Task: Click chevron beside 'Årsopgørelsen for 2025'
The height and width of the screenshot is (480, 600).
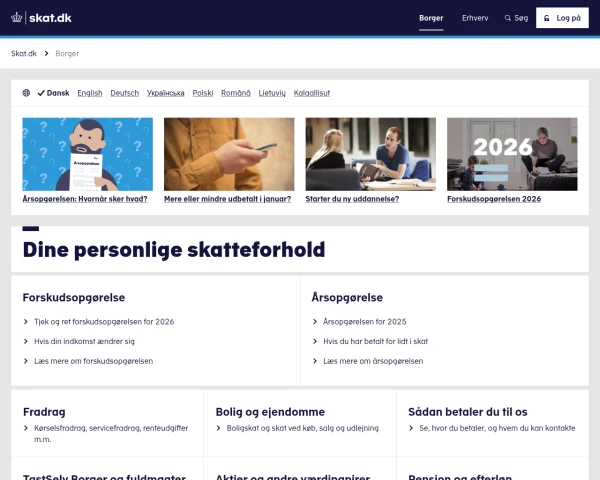Action: point(315,322)
